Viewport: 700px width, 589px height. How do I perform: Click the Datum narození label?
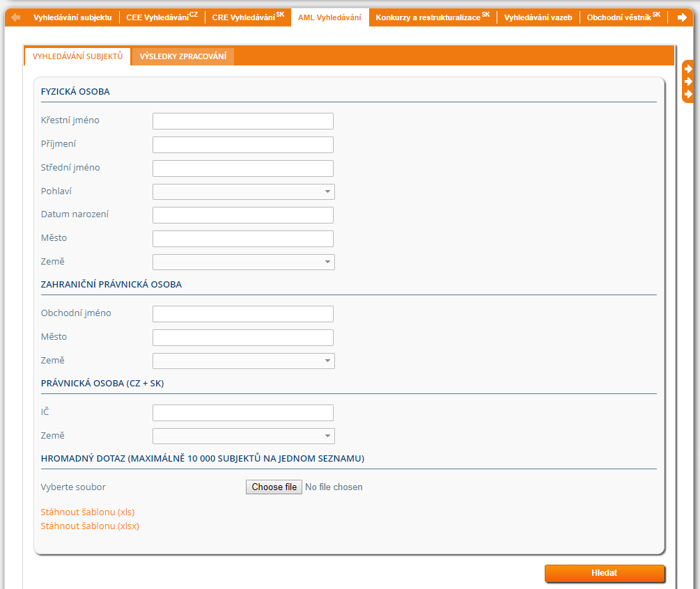point(75,214)
